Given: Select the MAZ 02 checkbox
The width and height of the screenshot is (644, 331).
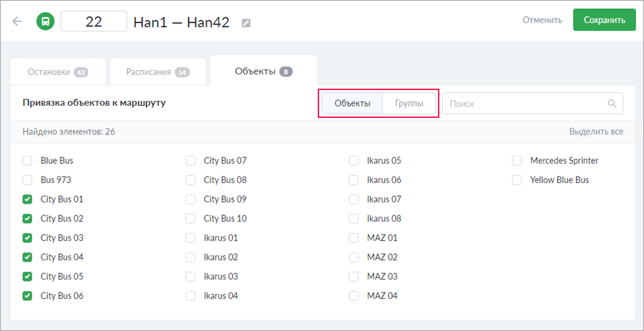Looking at the screenshot, I should (x=354, y=257).
